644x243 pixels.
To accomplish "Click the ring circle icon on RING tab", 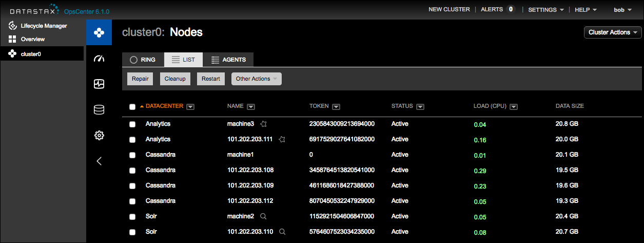I will pyautogui.click(x=133, y=60).
